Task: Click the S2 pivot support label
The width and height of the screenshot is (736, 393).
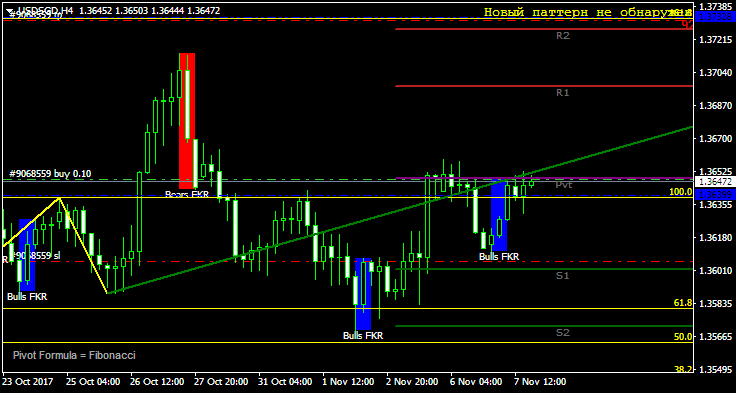Action: coord(563,332)
